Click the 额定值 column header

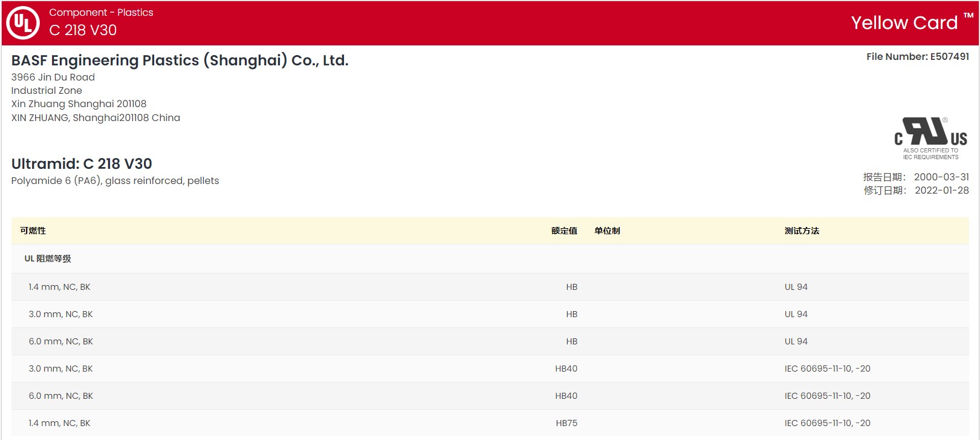pos(564,231)
